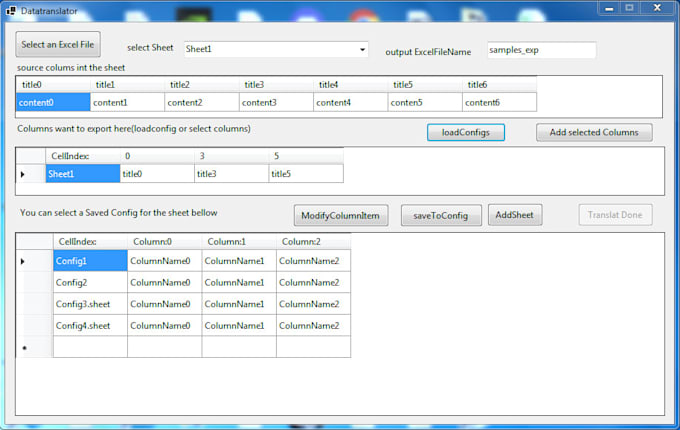The image size is (680, 430).
Task: Maximize the Datatranslator window
Action: (x=629, y=8)
